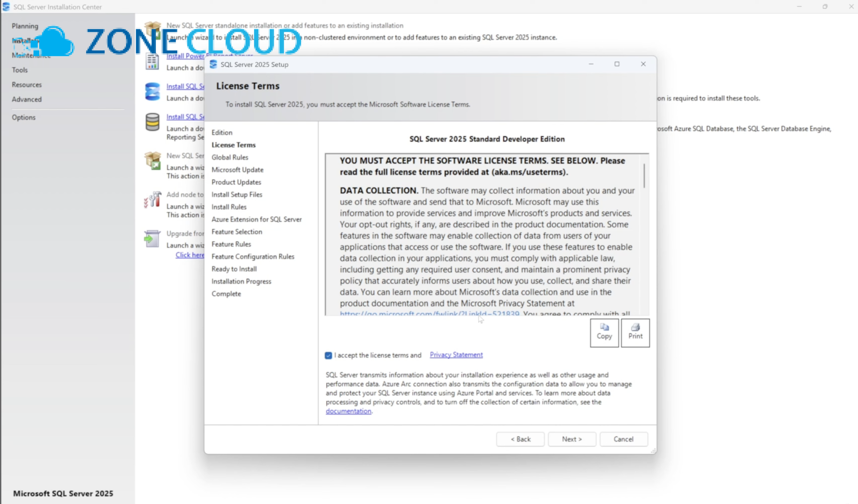This screenshot has width=858, height=504.
Task: Click the Add node tools icon
Action: [x=152, y=200]
